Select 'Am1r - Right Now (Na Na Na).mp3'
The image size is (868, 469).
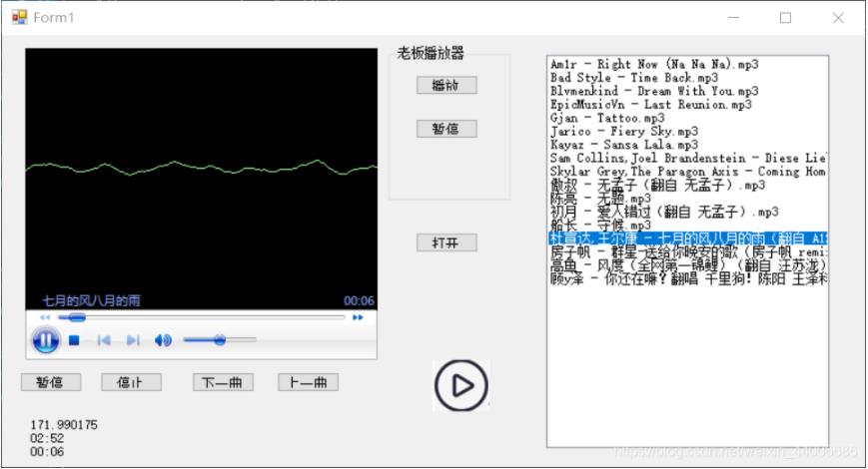pyautogui.click(x=654, y=64)
